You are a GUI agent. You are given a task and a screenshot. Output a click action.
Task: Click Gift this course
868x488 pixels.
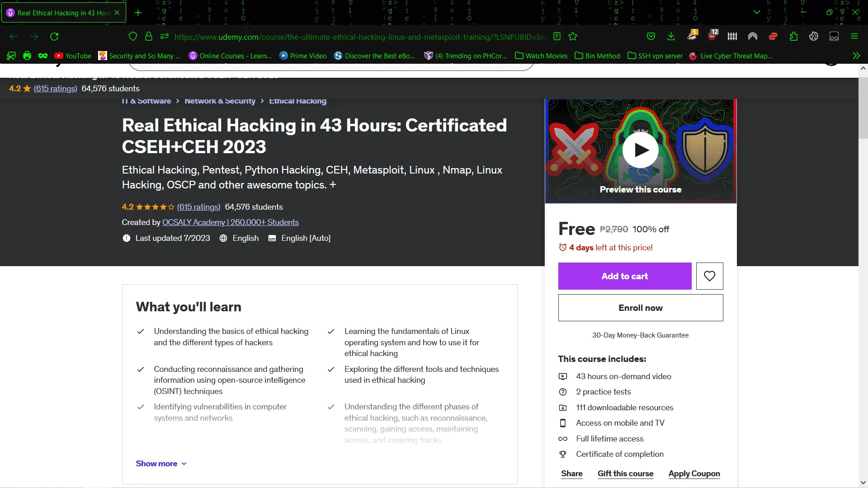[x=626, y=474]
